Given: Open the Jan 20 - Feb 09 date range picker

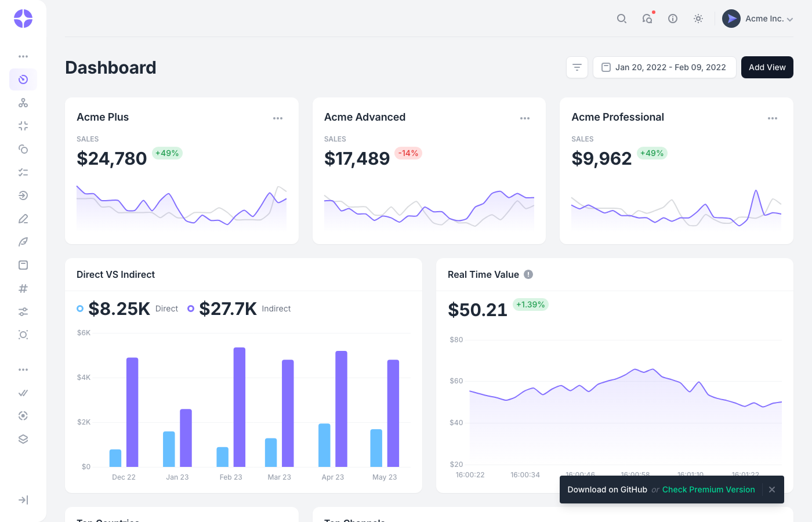Looking at the screenshot, I should tap(664, 67).
